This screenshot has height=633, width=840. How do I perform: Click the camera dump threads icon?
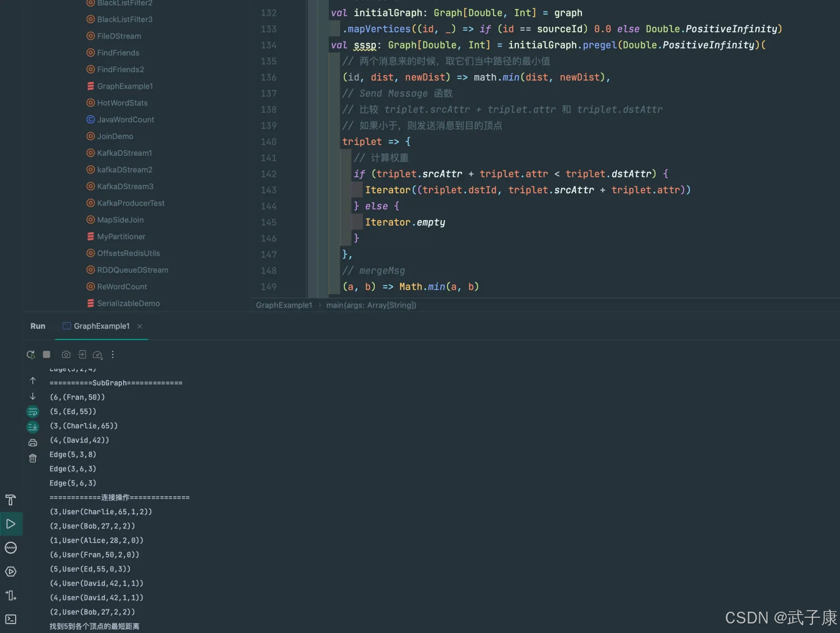click(66, 355)
